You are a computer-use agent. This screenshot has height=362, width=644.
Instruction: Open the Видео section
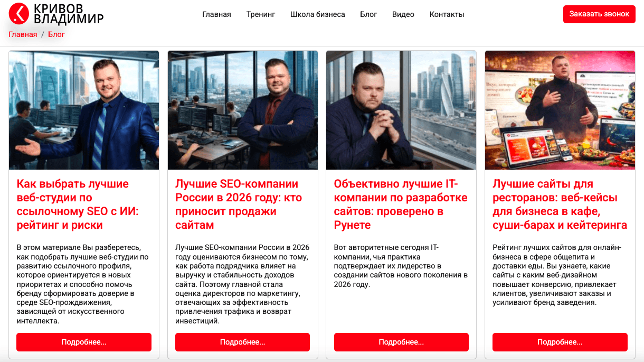[x=403, y=14]
